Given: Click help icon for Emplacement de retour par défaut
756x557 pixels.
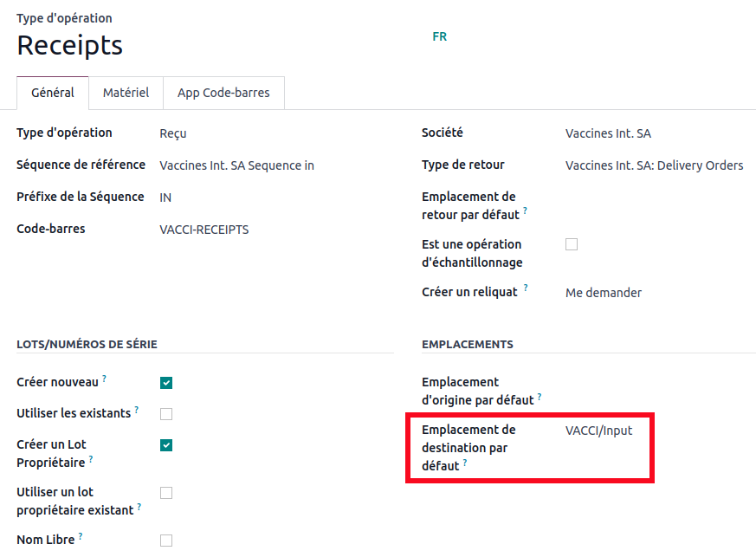Looking at the screenshot, I should [526, 211].
